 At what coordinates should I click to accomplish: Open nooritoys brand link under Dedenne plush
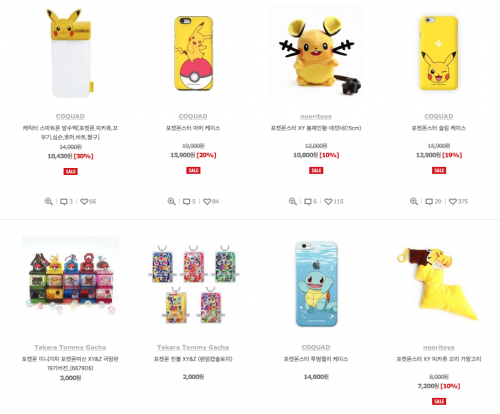click(x=316, y=116)
